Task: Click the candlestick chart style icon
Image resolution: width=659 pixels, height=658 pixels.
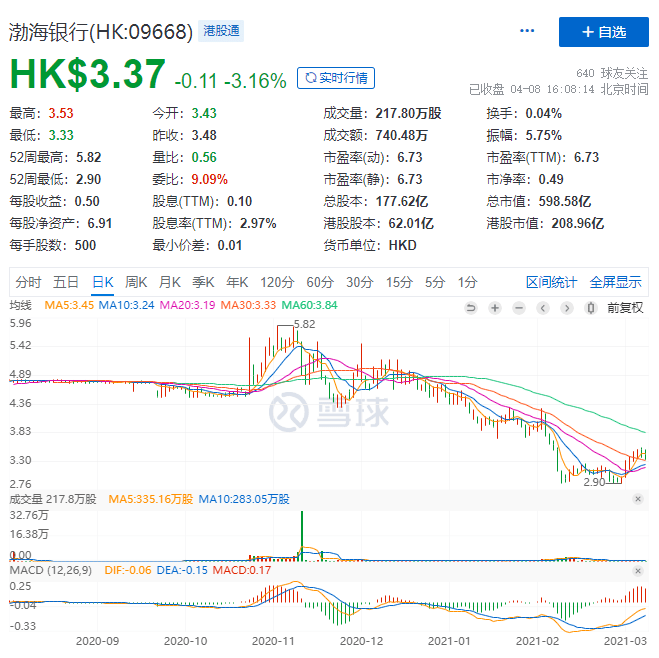Action: point(590,308)
